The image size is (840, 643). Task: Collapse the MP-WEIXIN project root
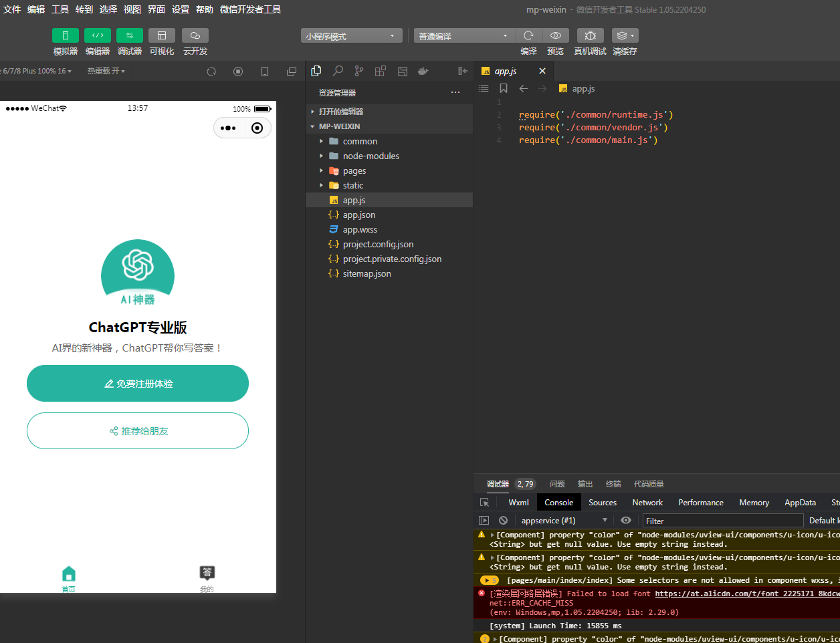click(x=389, y=126)
